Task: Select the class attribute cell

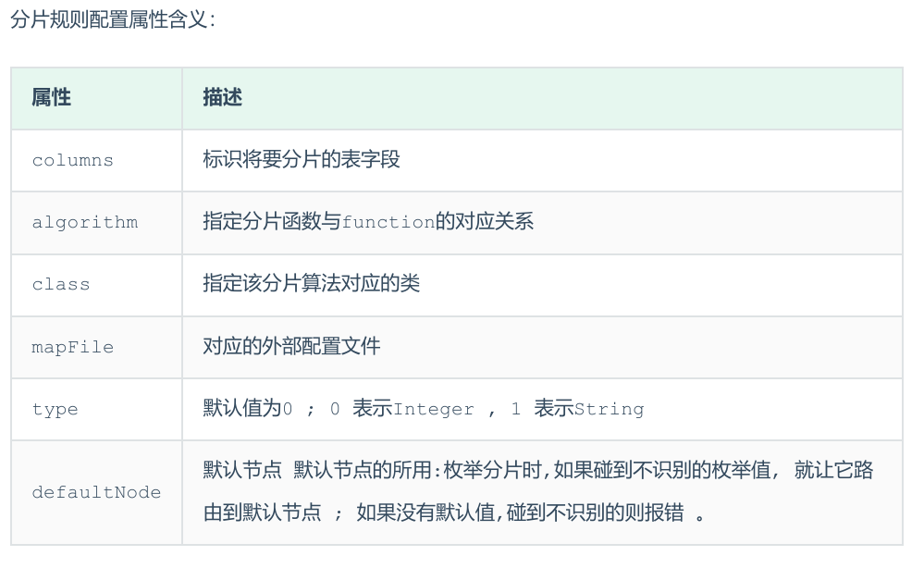Action: coord(61,285)
